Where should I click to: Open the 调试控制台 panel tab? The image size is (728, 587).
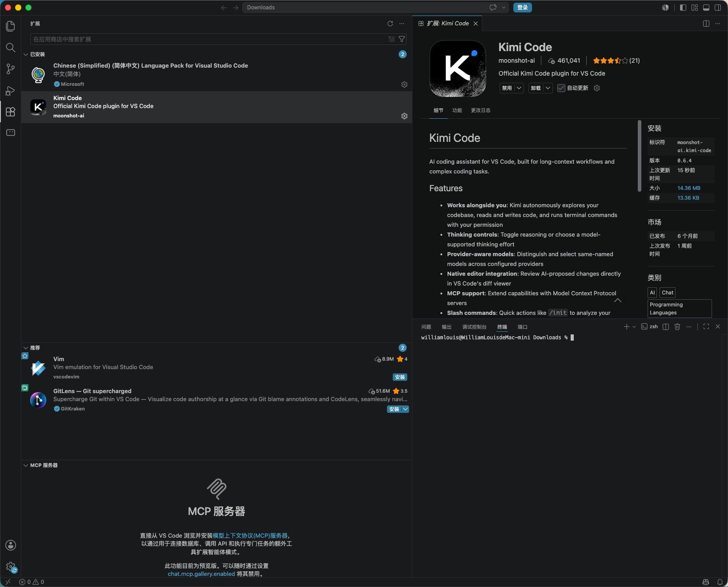click(x=474, y=327)
